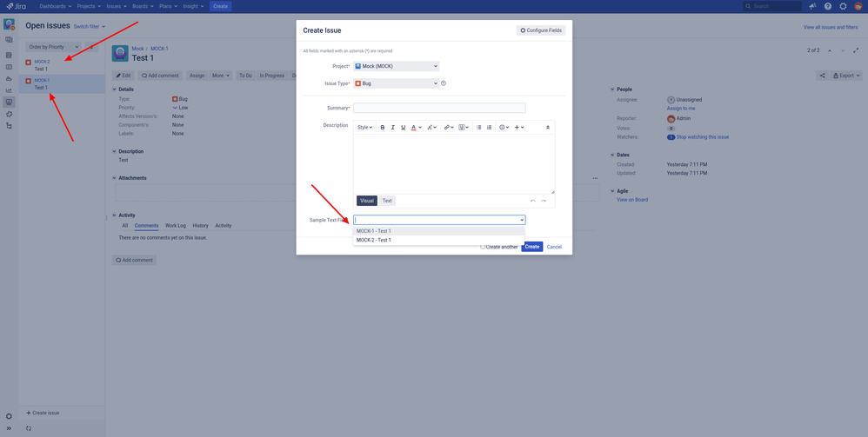The height and width of the screenshot is (437, 868).
Task: Expand sidebar with double-chevron icon
Action: coord(9,428)
